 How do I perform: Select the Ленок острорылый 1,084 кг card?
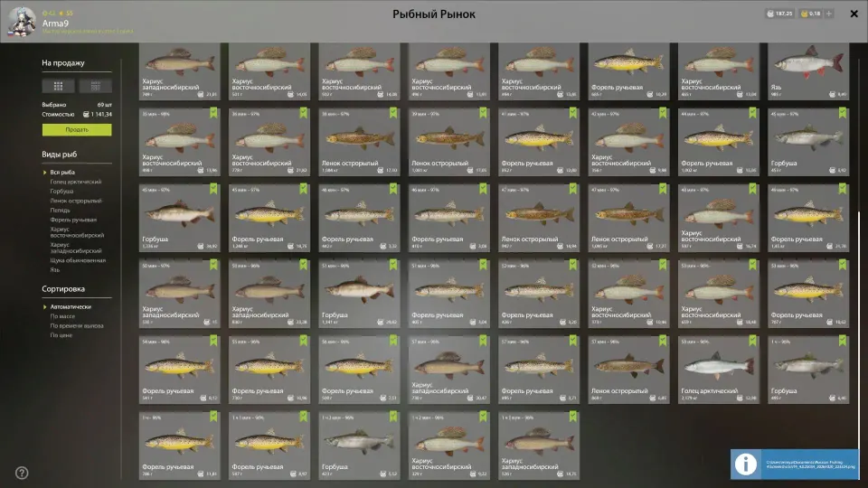click(x=359, y=142)
